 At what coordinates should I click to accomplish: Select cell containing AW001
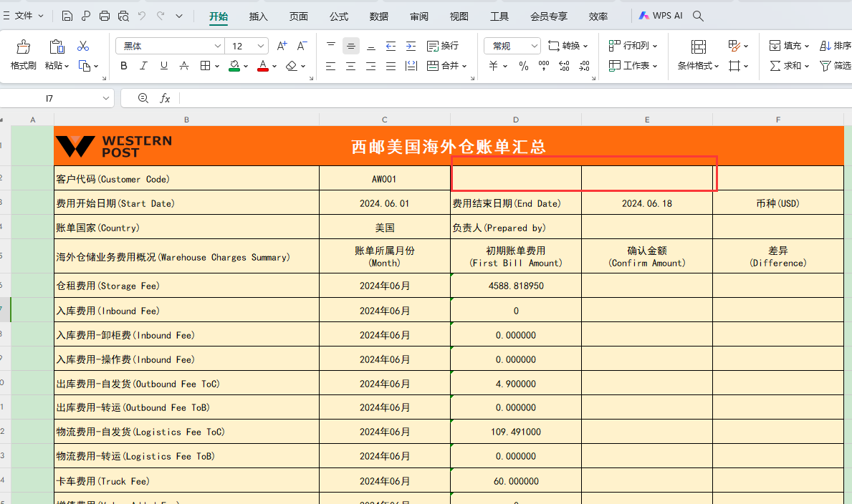[x=384, y=178]
